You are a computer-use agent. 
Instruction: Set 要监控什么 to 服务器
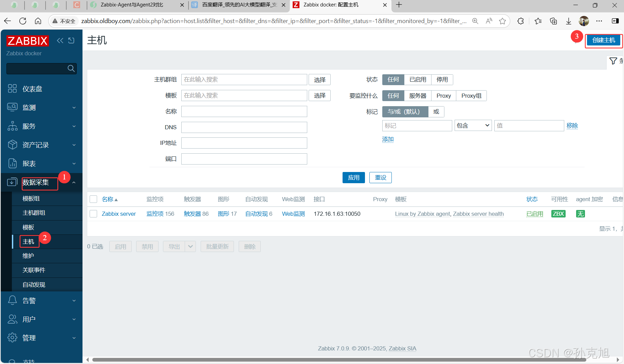[418, 96]
